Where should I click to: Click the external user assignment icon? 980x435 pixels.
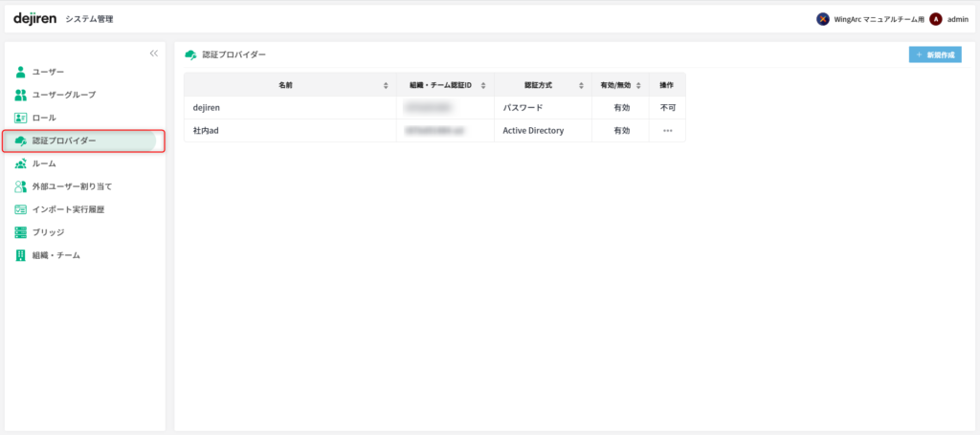coord(21,186)
